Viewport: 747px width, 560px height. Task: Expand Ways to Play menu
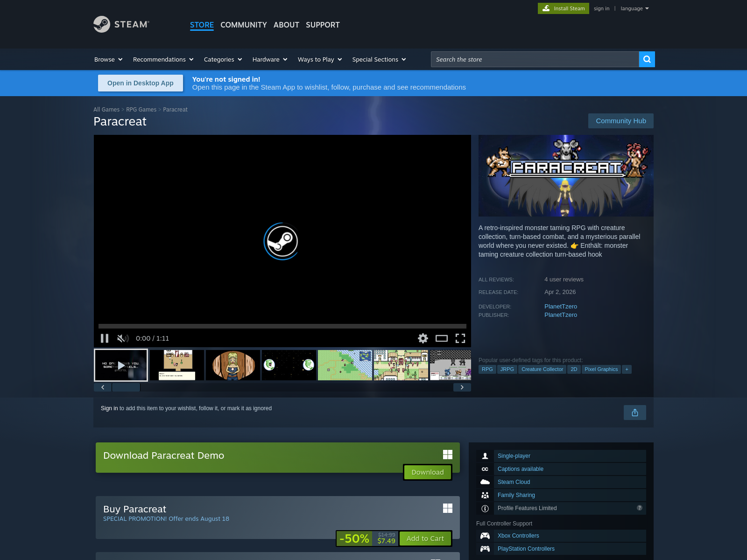(320, 59)
